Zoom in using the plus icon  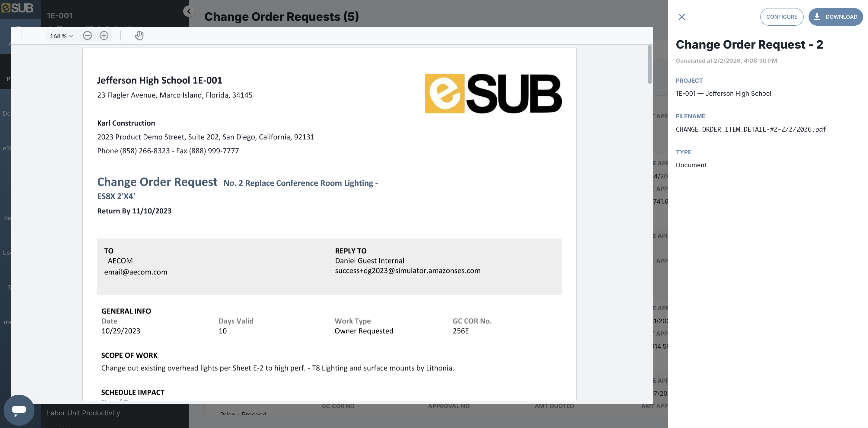(104, 36)
